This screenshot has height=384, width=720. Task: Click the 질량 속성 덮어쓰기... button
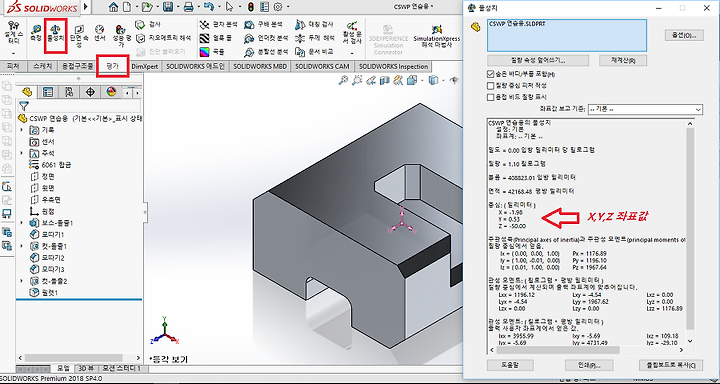point(538,61)
